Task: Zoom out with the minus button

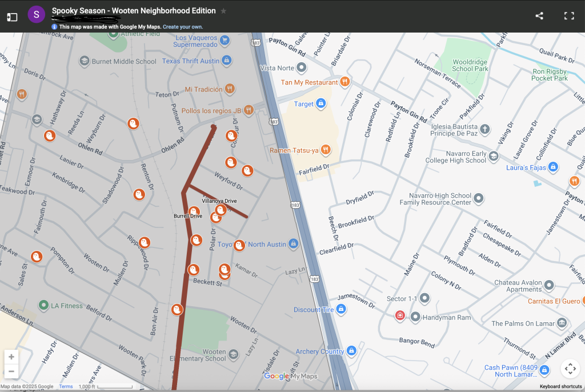Action: (11, 371)
